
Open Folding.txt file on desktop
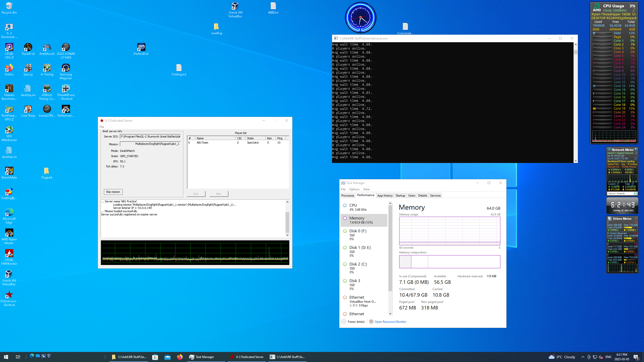pos(179,70)
